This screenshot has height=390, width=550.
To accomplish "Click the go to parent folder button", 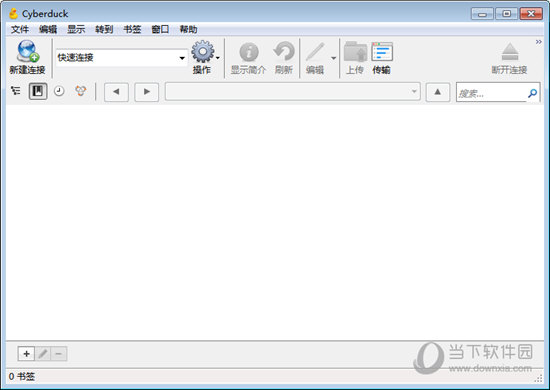I will click(437, 92).
